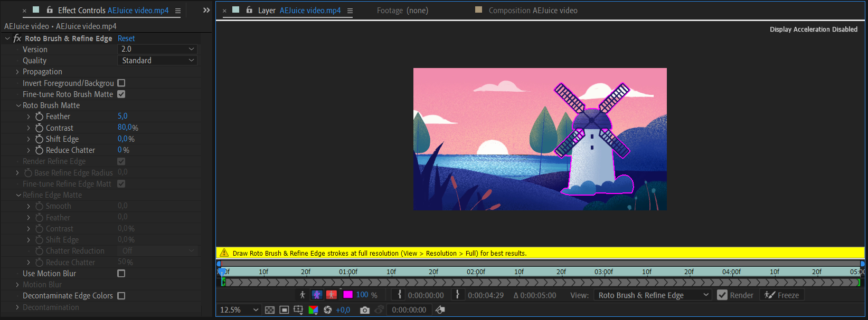Image resolution: width=868 pixels, height=320 pixels.
Task: Click the Freeze brush icon
Action: [770, 295]
